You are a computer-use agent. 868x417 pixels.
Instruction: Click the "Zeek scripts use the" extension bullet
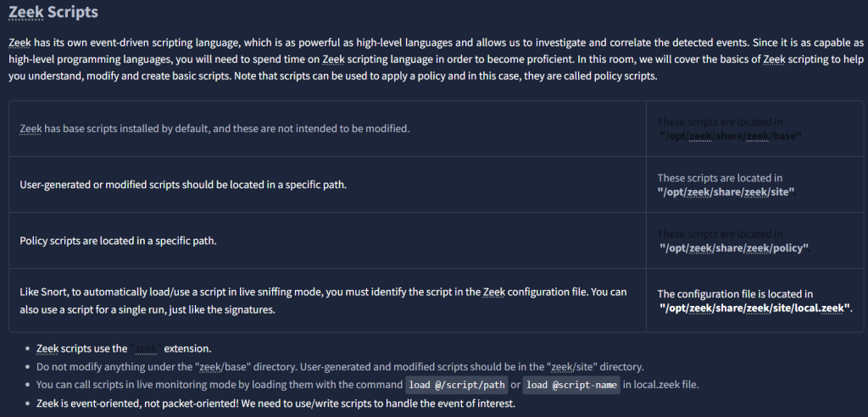point(81,348)
